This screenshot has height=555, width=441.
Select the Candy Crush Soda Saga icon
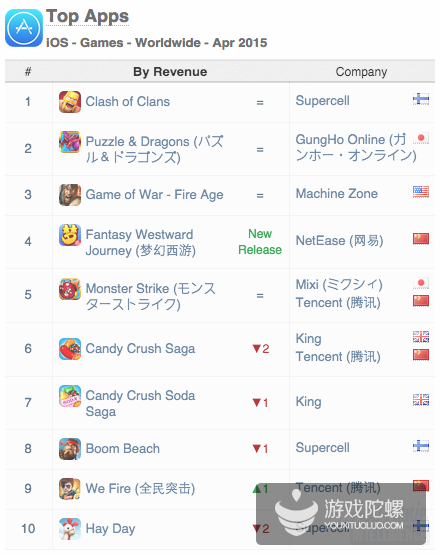[70, 396]
